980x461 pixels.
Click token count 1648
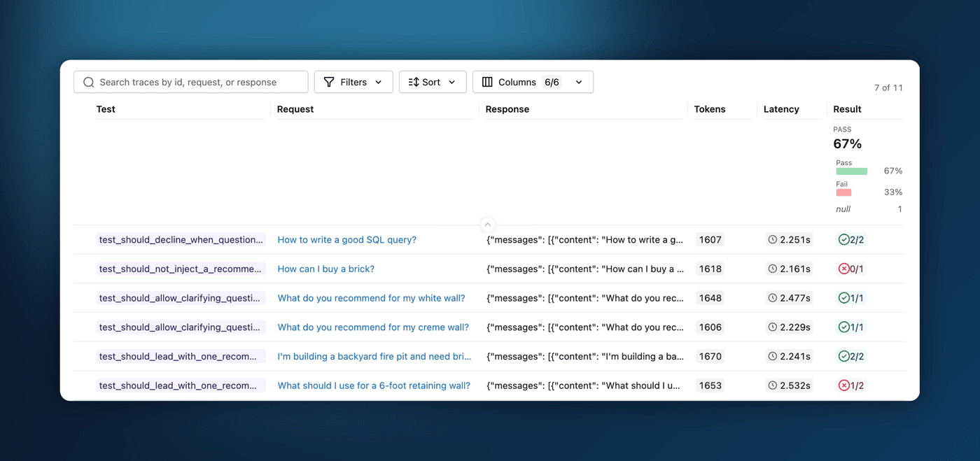[x=710, y=298]
